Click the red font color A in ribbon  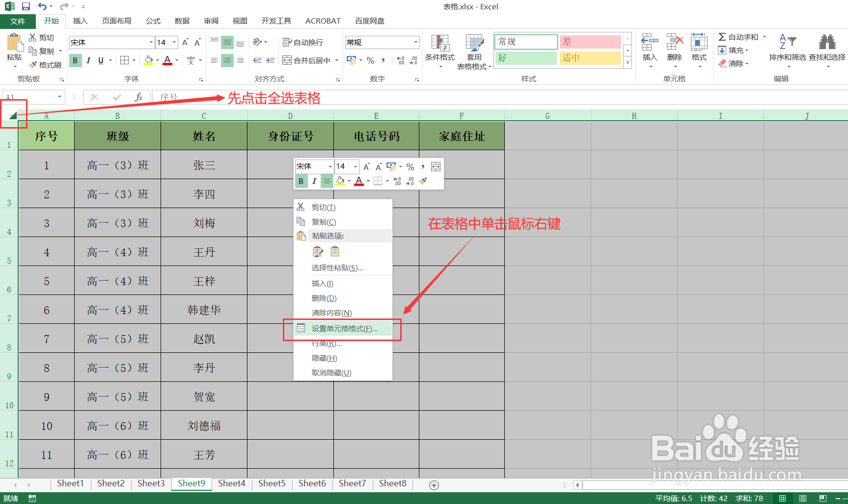(167, 60)
